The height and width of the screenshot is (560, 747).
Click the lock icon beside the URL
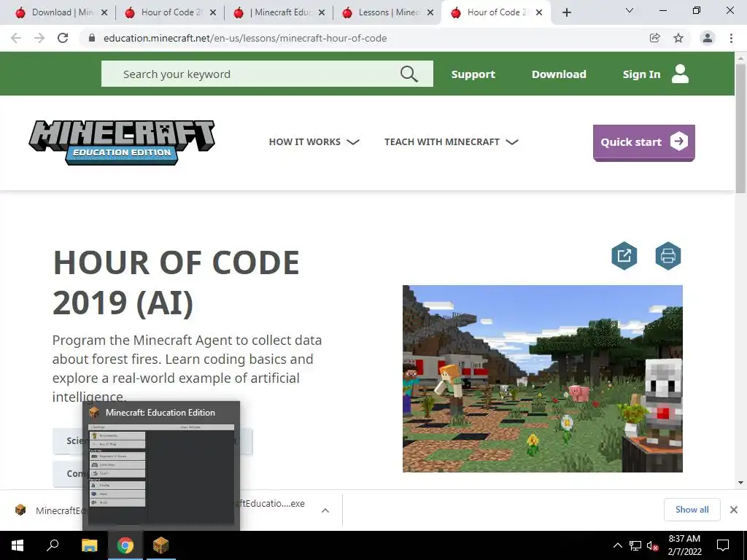click(92, 38)
